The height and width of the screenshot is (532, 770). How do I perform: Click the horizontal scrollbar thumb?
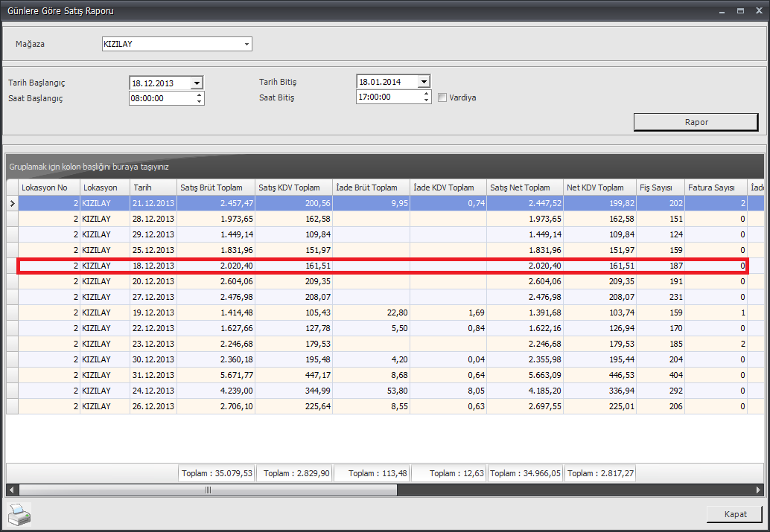click(x=208, y=490)
